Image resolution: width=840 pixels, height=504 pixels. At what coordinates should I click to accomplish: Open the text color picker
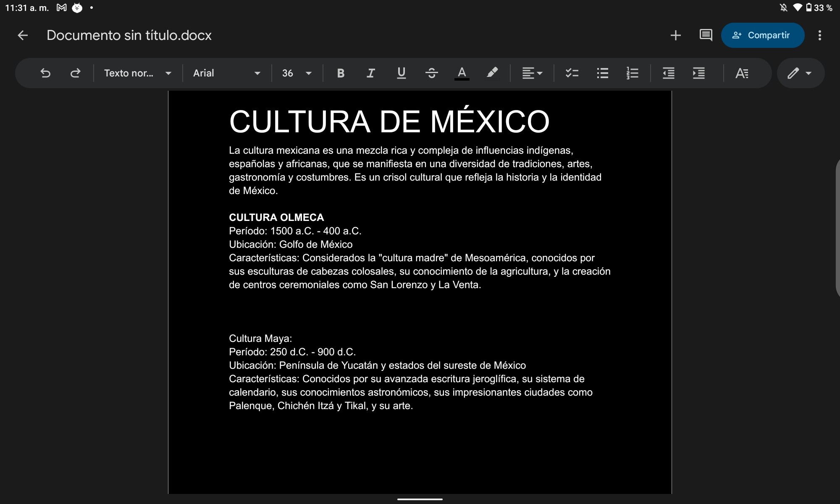coord(462,73)
